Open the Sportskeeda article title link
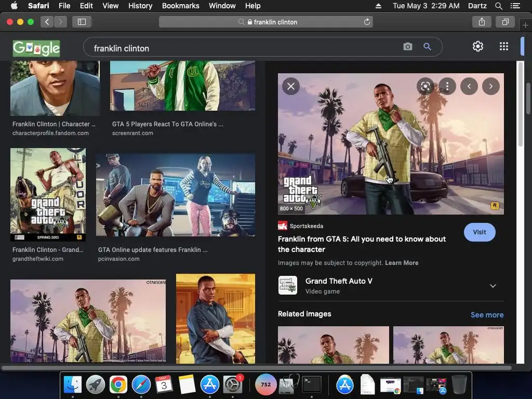The width and height of the screenshot is (532, 399). pos(362,244)
